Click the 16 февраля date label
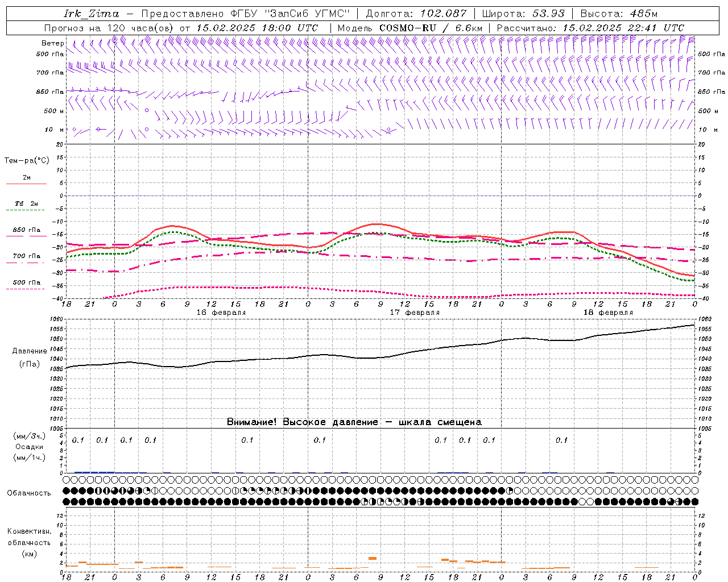Viewport: 728px width, 582px height. pos(221,313)
